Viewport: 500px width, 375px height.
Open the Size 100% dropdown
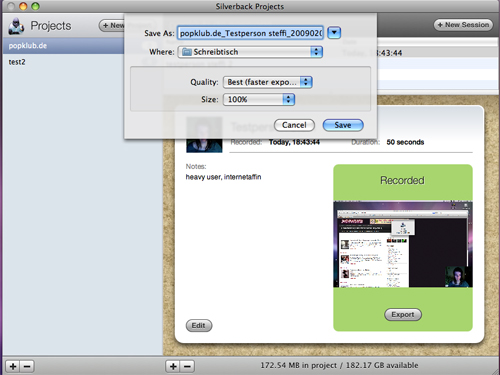point(259,99)
